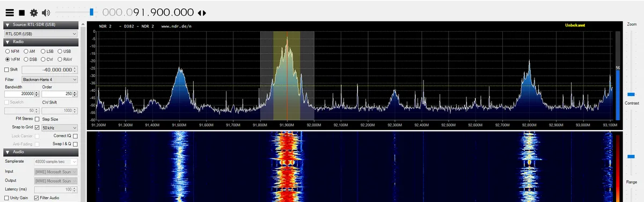This screenshot has width=644, height=202.
Task: Open the audio Input device dropdown
Action: 56,171
